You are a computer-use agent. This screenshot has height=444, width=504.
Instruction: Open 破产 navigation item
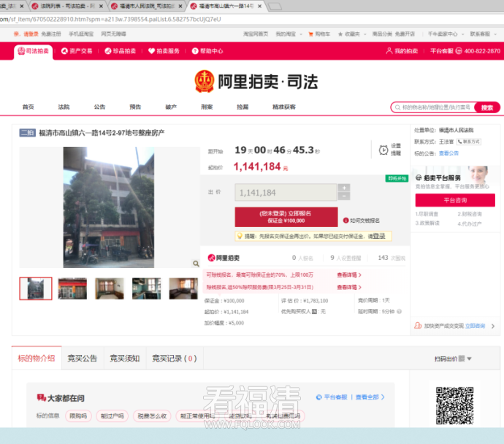[x=171, y=107]
